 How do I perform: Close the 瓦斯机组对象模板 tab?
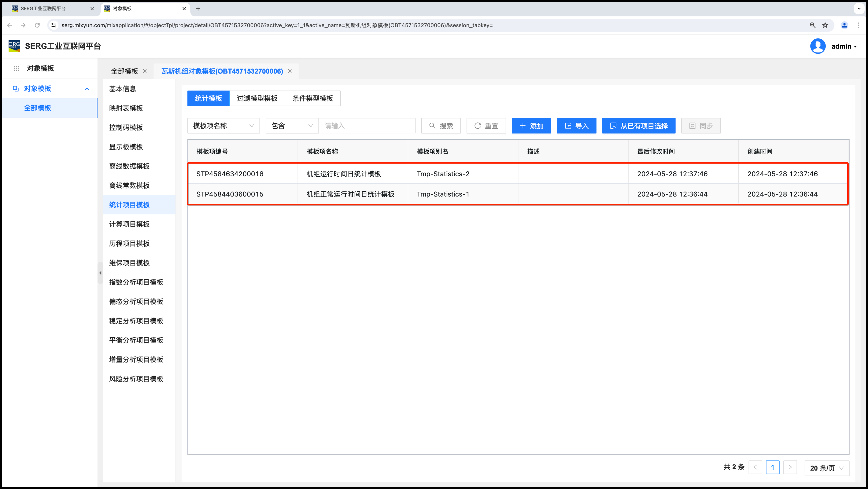tap(290, 71)
